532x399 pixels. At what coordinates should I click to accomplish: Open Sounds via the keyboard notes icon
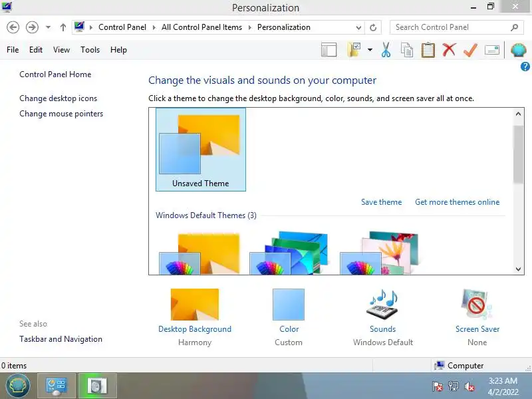pos(383,304)
